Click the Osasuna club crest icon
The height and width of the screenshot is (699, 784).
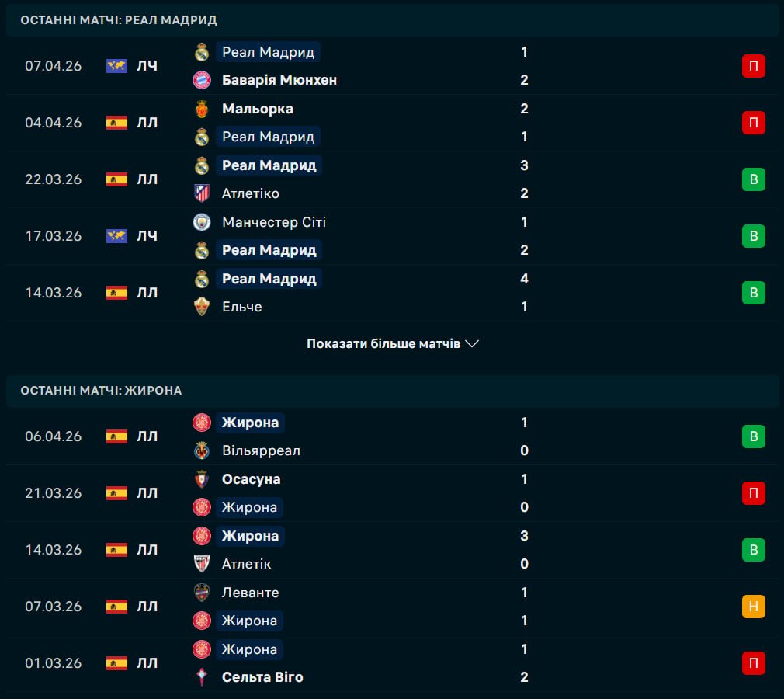tap(202, 479)
